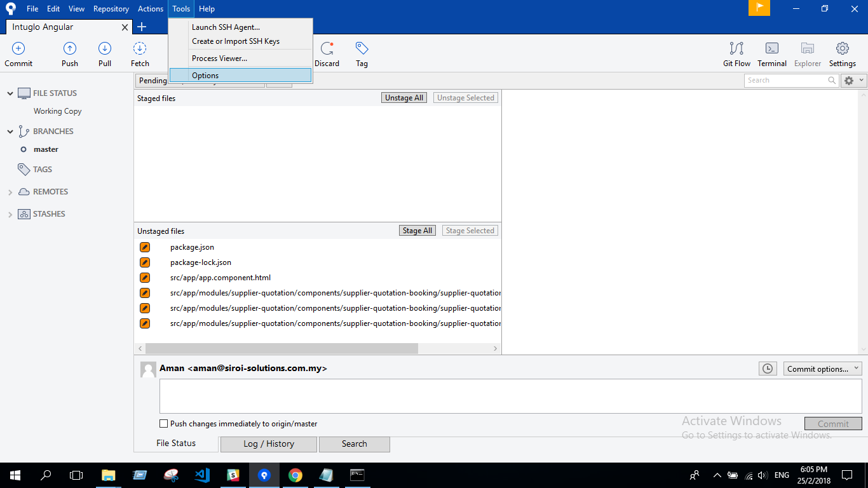Click the Stage All button
The height and width of the screenshot is (488, 868).
(417, 231)
